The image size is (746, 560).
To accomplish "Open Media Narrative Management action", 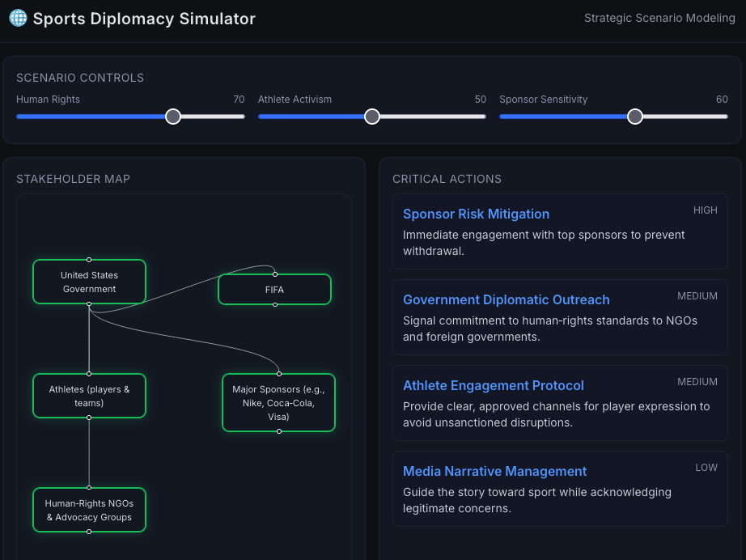I will point(560,489).
